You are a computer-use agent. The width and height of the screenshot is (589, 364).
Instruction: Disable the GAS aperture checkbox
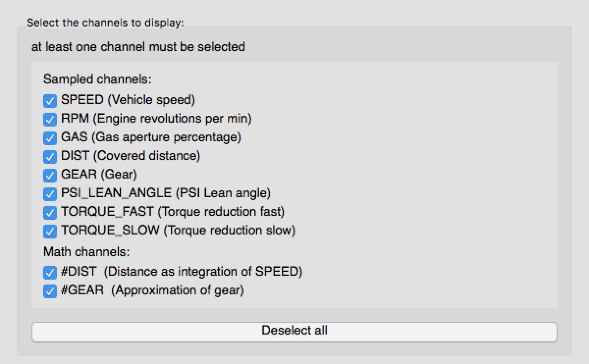pyautogui.click(x=50, y=138)
